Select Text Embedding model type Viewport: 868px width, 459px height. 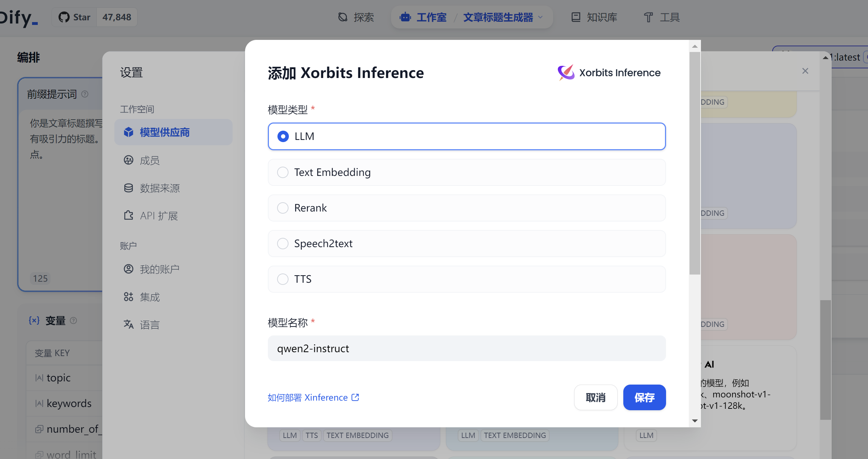(467, 172)
